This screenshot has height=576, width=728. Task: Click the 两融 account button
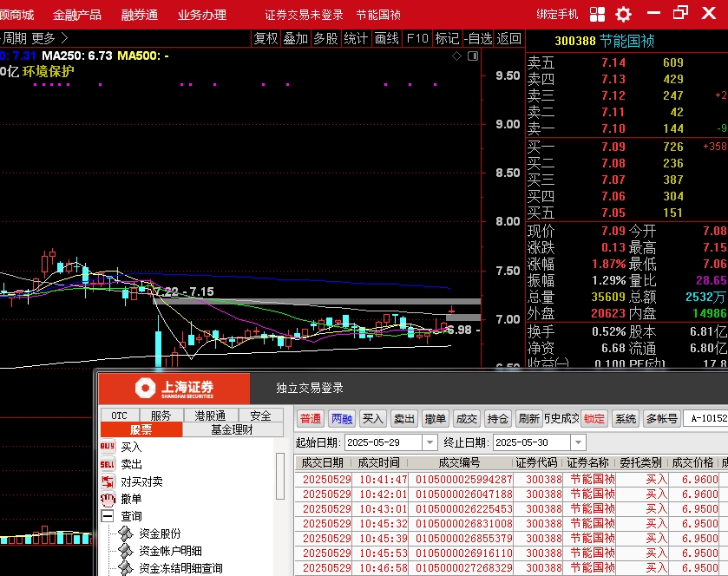tap(342, 419)
